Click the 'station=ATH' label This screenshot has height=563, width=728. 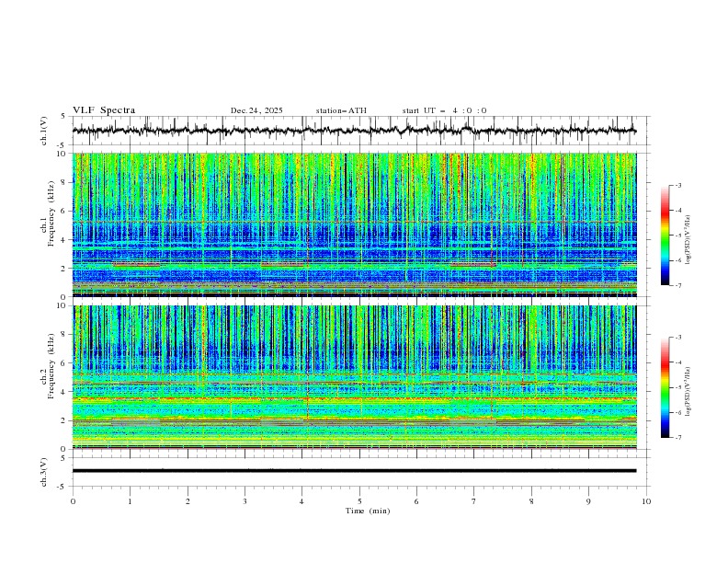[341, 110]
